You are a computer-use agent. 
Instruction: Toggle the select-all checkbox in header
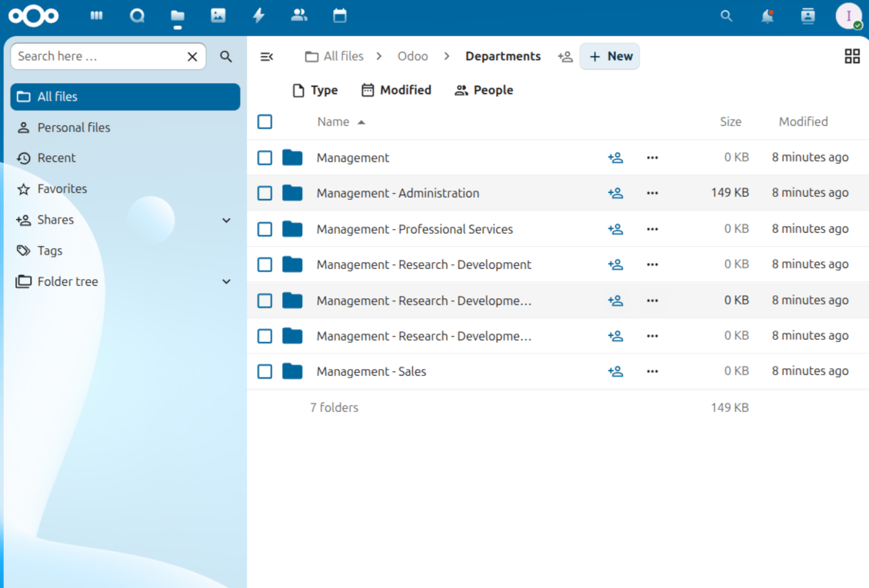[x=265, y=121]
